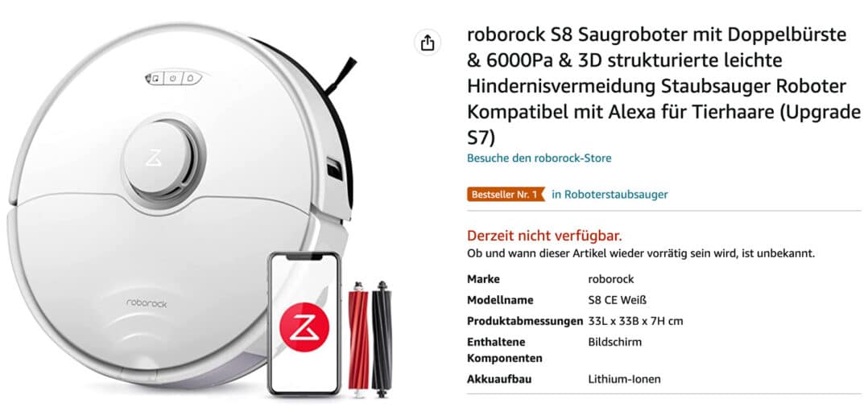Click the black side brush at the robot's edge

[x=341, y=76]
